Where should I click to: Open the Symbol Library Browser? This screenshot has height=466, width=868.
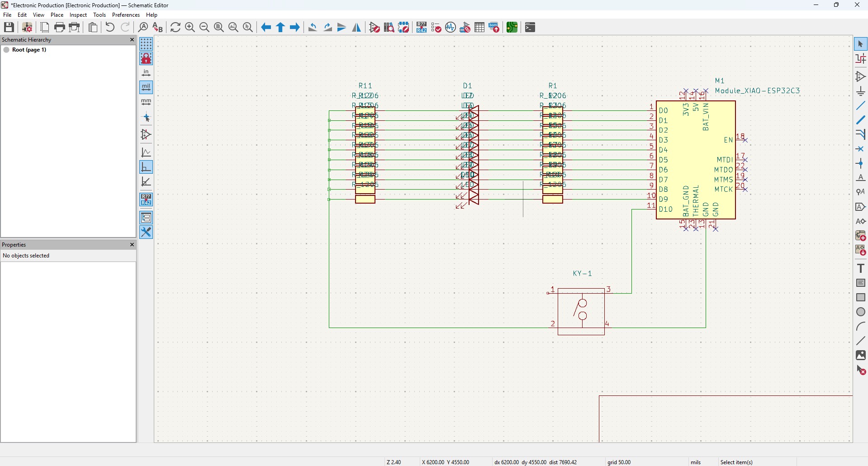point(389,27)
